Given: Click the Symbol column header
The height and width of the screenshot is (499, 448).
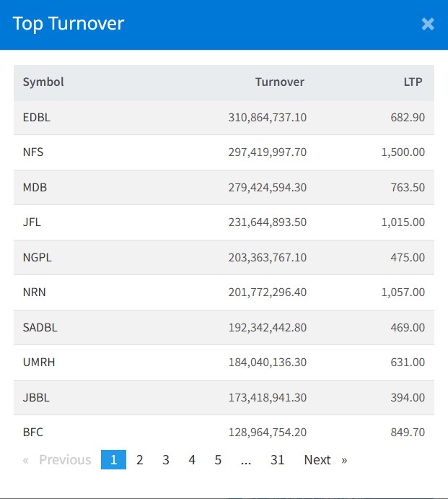Looking at the screenshot, I should click(43, 82).
